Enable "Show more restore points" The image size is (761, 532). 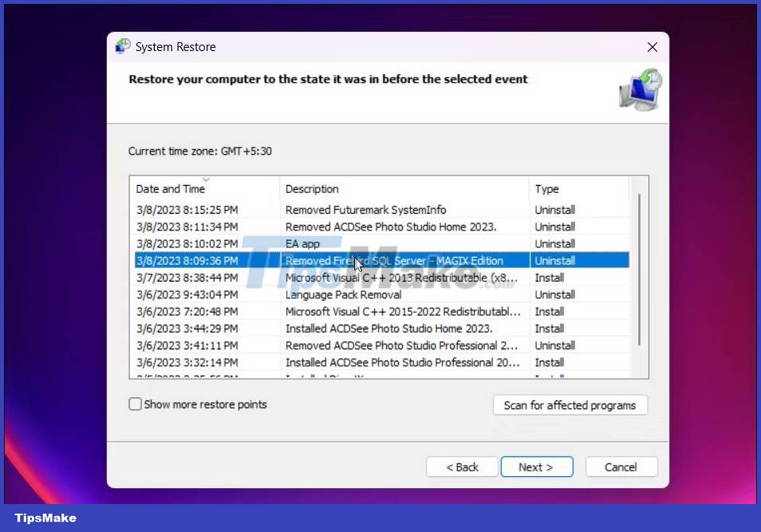pos(136,404)
